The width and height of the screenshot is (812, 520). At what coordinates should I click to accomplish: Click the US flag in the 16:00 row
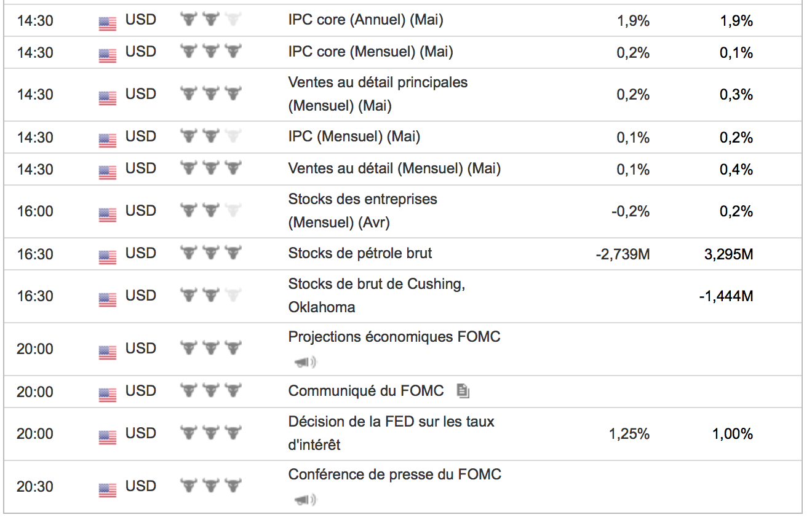(x=108, y=215)
